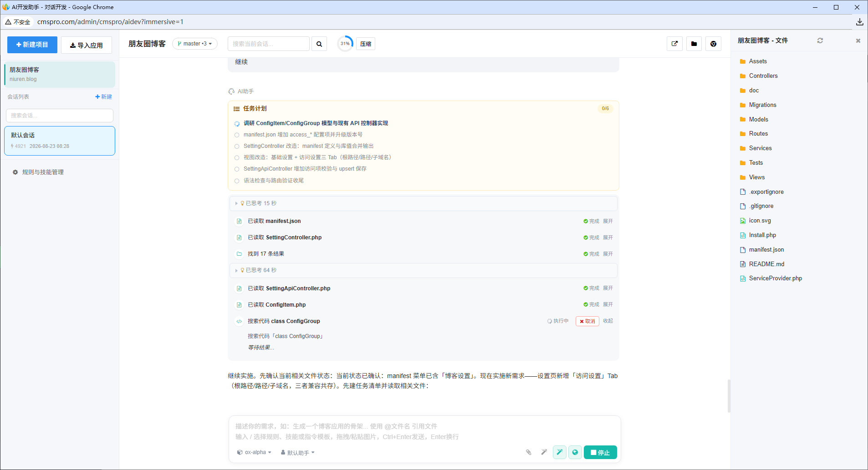Click the Chrome address bar URL
Screen dimensions: 868x470
click(x=110, y=22)
